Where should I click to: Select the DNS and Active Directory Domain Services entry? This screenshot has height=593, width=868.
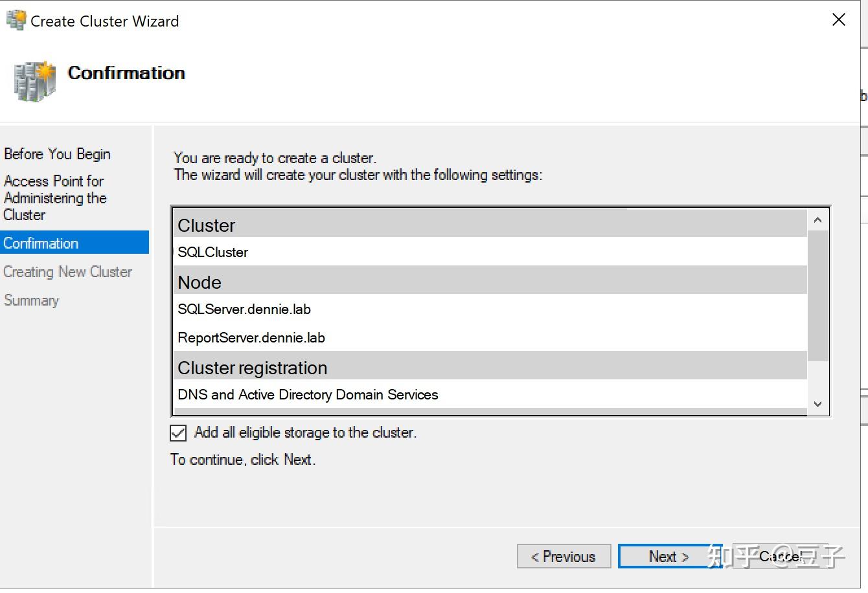(x=308, y=395)
